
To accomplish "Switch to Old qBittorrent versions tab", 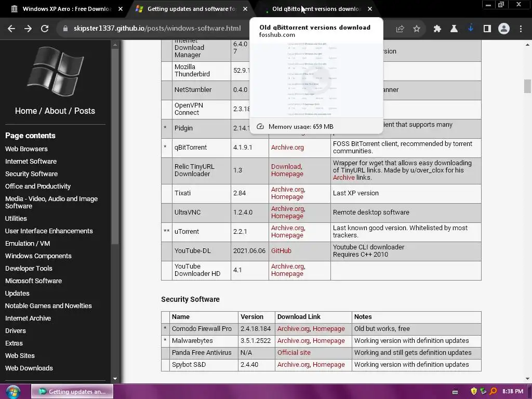I will pyautogui.click(x=315, y=9).
